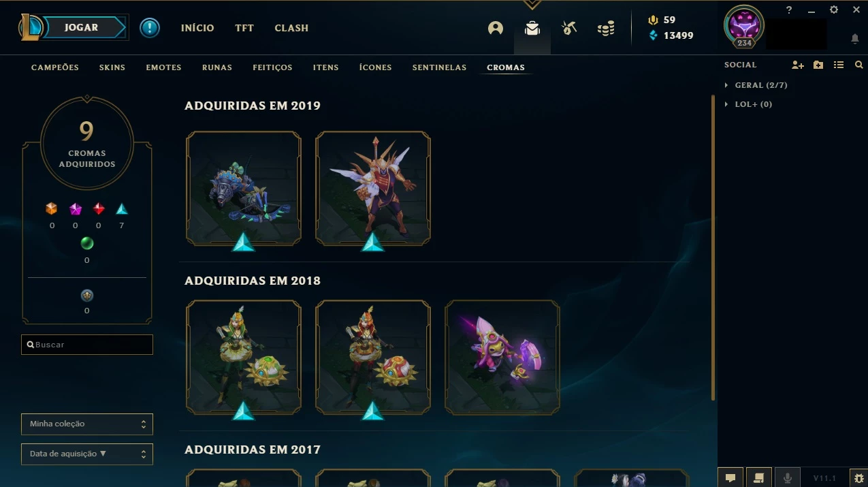Open the crafting hammer loot icon
The width and height of the screenshot is (868, 487).
[569, 28]
